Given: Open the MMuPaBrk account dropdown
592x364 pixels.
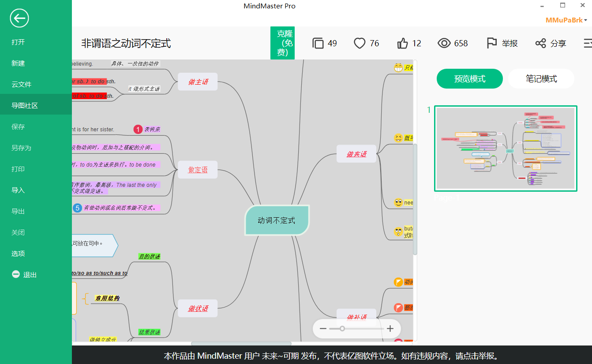Looking at the screenshot, I should point(566,20).
